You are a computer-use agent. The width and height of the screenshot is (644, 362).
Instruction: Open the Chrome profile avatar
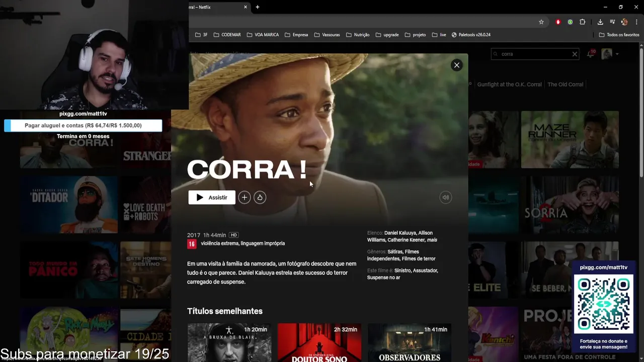tap(624, 22)
